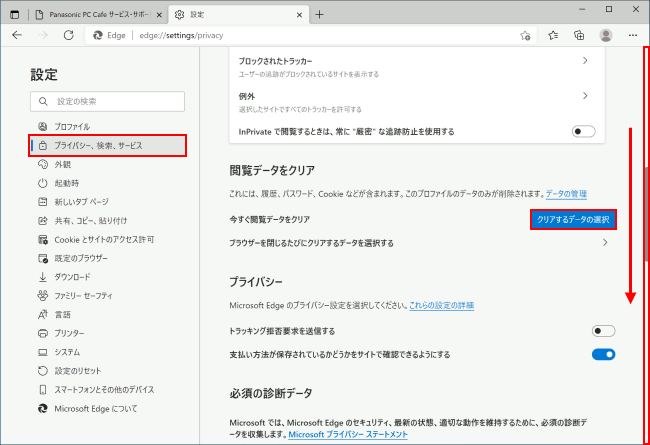Open the user profile avatar

606,35
